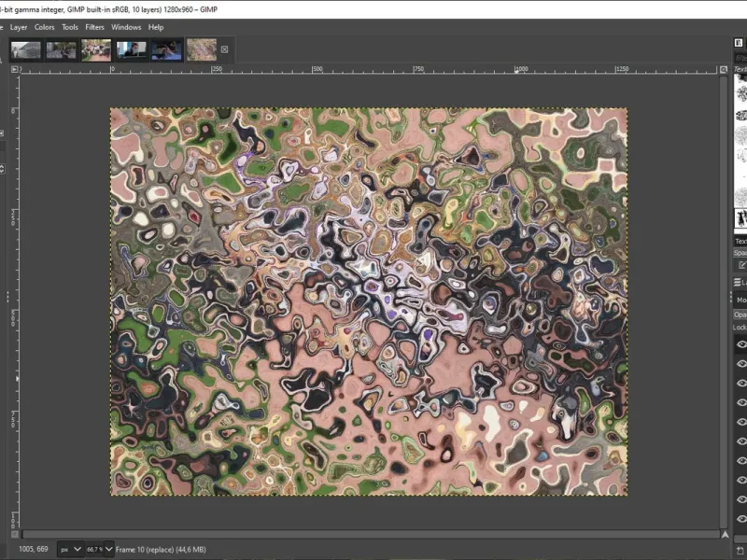
Task: Switch to the third image tab thumbnail
Action: [95, 49]
